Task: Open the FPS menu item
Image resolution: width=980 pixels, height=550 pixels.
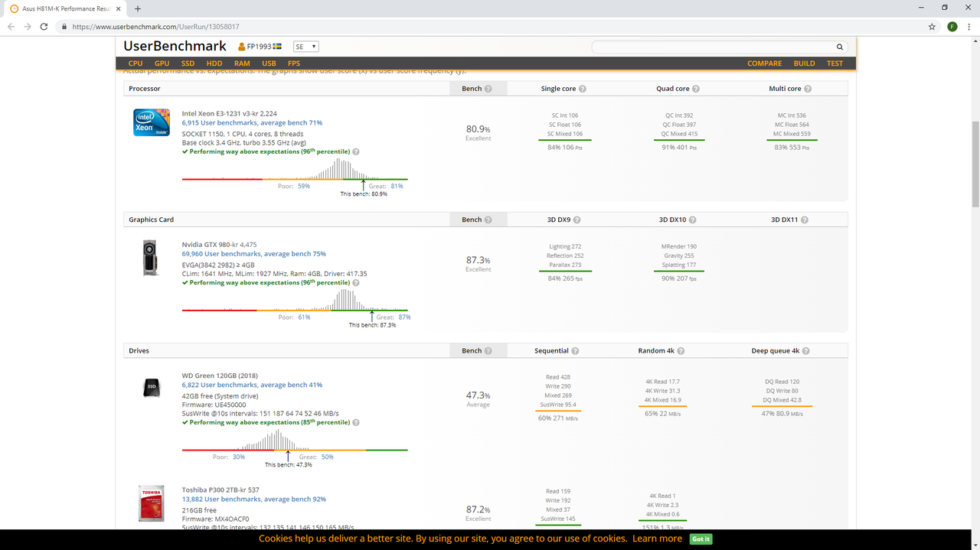Action: click(294, 63)
